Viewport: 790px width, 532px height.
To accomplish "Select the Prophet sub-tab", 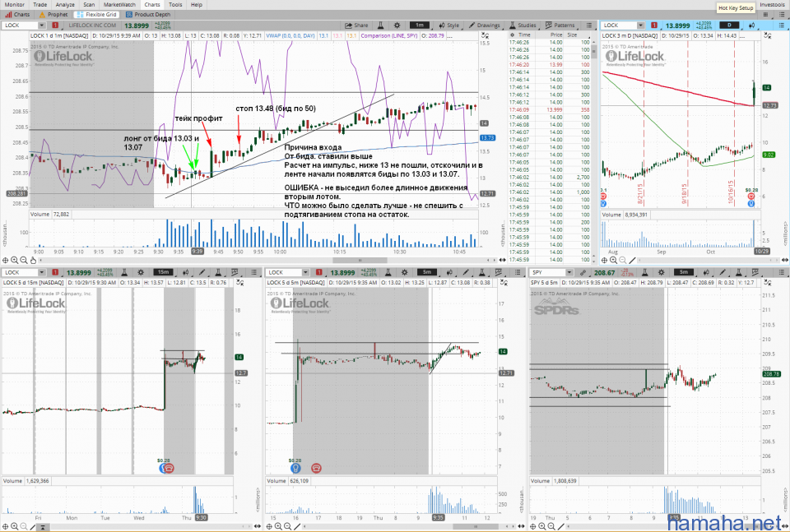I will tap(53, 15).
